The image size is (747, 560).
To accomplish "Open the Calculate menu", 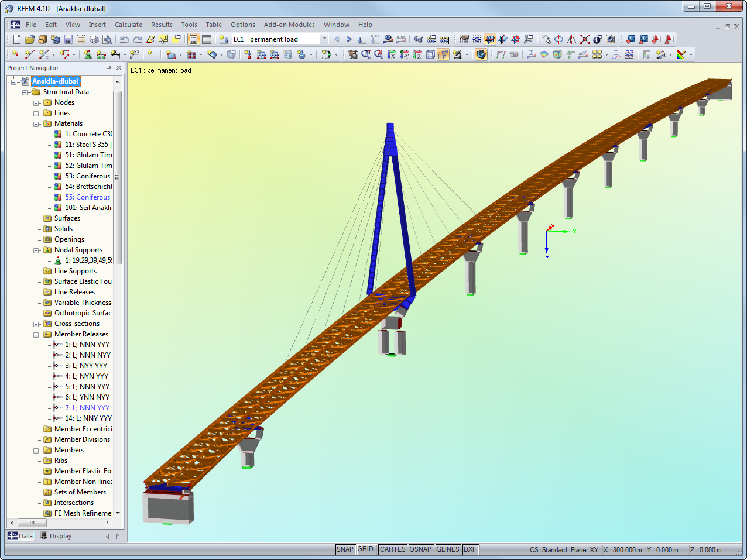I will click(128, 25).
